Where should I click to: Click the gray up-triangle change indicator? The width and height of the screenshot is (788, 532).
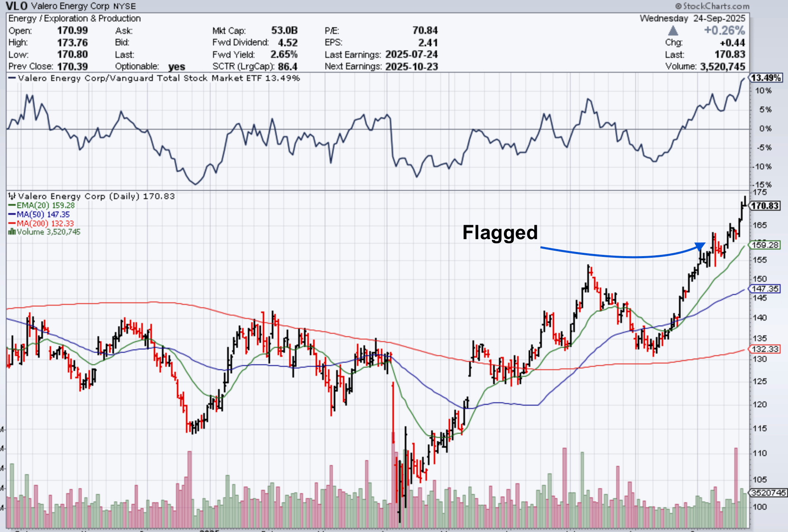pyautogui.click(x=673, y=30)
